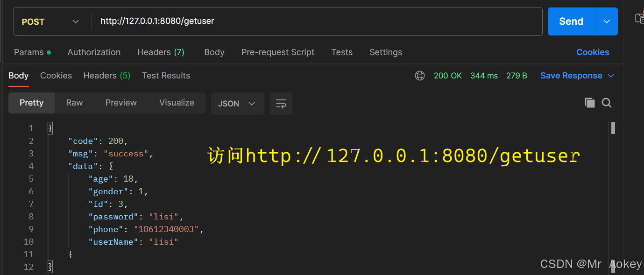The height and width of the screenshot is (275, 644).
Task: Click the Cookies link on the right
Action: [x=593, y=52]
